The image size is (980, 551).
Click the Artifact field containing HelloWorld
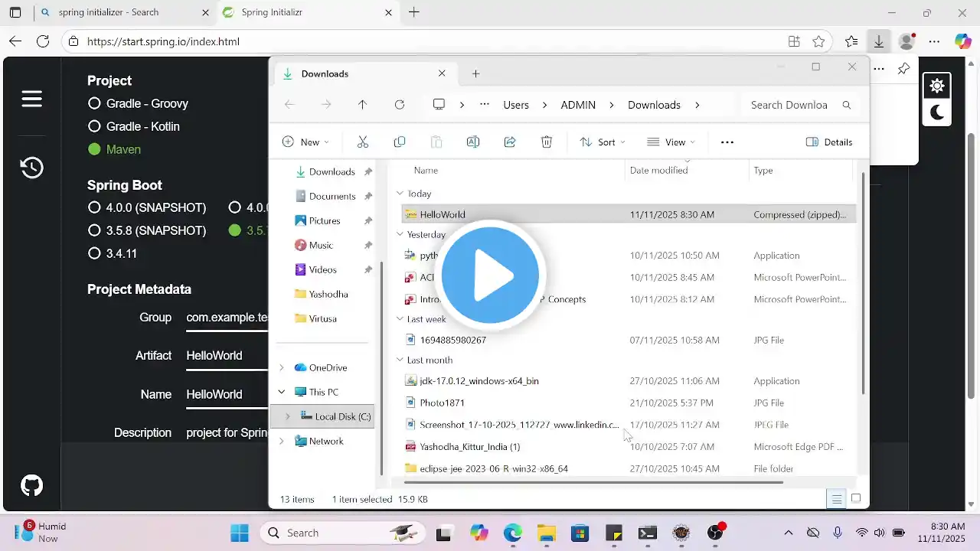coord(227,356)
